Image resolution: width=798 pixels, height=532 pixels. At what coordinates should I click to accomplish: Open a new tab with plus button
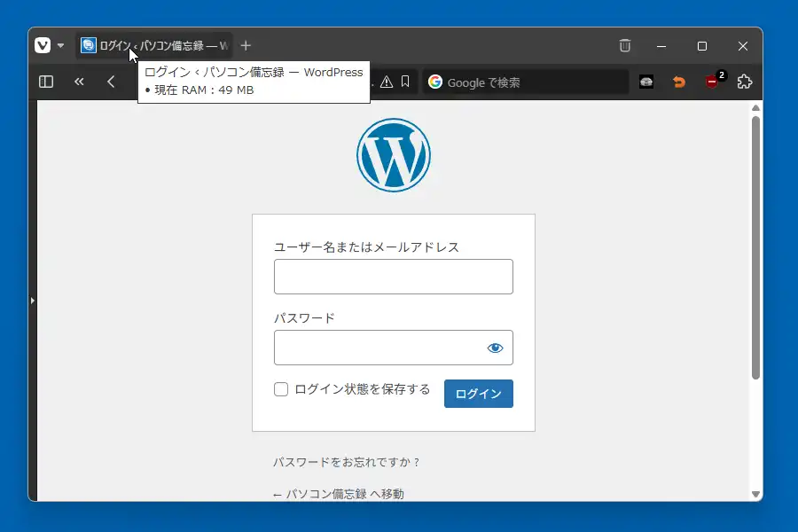coord(246,46)
